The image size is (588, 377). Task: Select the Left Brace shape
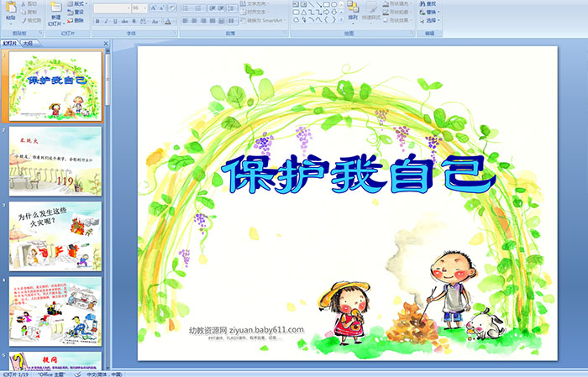pyautogui.click(x=326, y=20)
